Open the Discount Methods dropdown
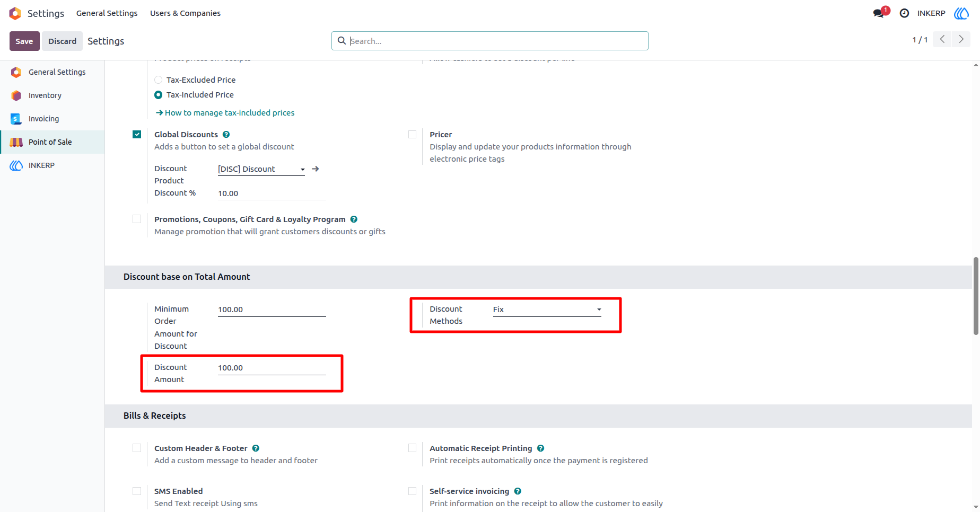Screen dimensions: 980x512 point(547,310)
